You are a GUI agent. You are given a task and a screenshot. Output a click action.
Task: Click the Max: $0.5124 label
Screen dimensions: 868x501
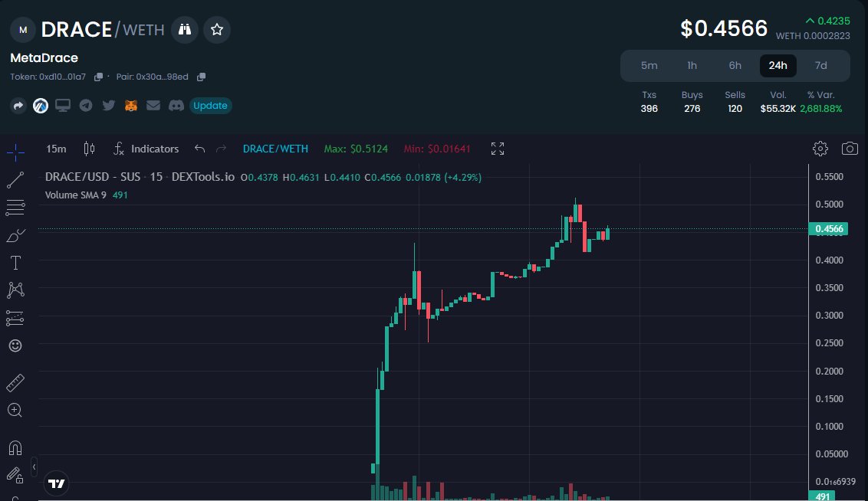[356, 149]
